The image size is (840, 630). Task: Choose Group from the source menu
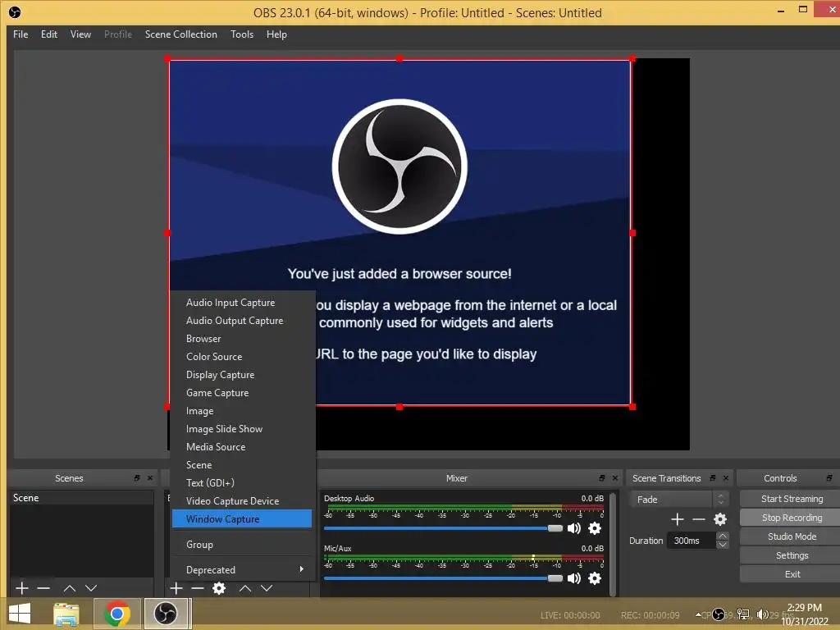(x=242, y=545)
